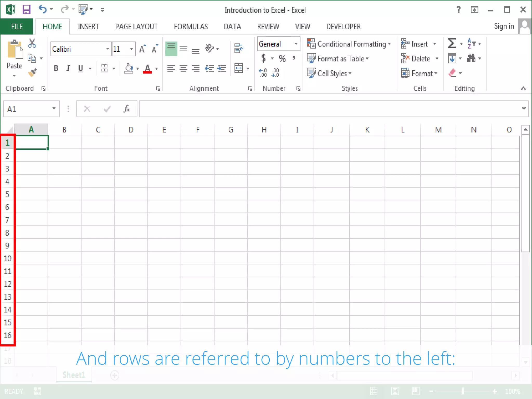Undo the last action
This screenshot has height=399, width=532.
(x=43, y=9)
